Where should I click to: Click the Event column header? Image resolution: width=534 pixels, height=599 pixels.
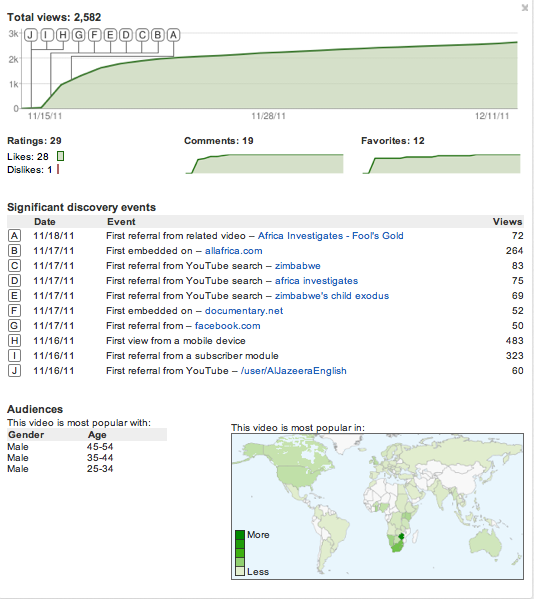(121, 222)
